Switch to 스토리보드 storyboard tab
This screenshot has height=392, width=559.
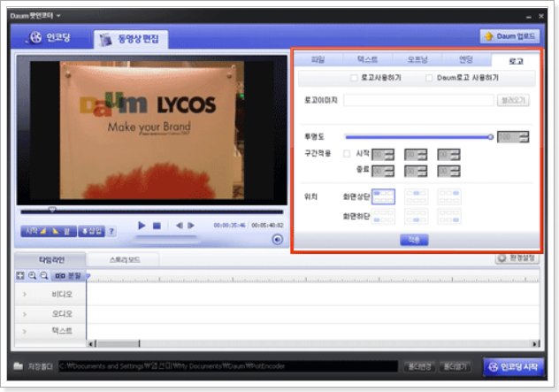click(x=124, y=259)
